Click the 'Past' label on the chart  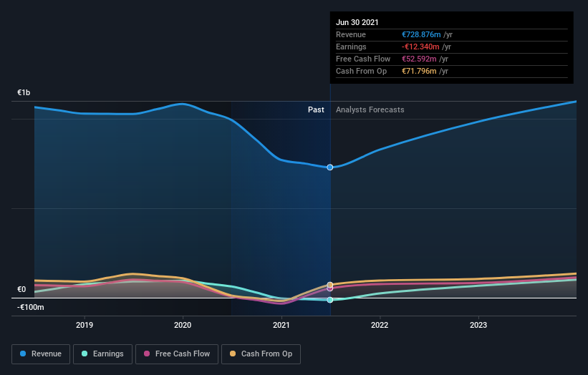click(x=316, y=109)
